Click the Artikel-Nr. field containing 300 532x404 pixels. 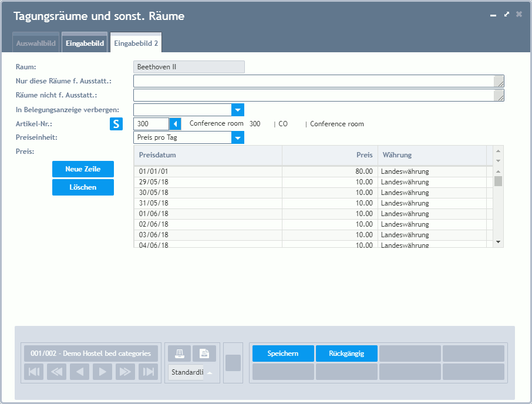click(151, 124)
